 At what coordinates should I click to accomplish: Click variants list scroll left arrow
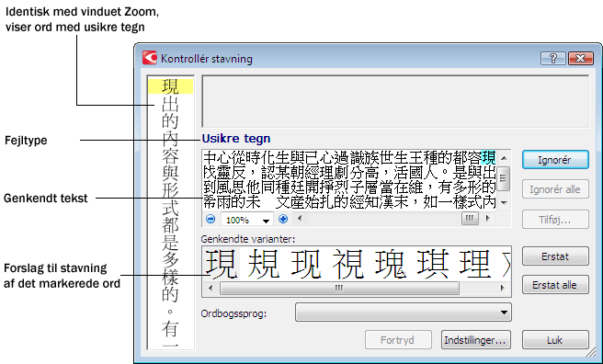point(210,288)
